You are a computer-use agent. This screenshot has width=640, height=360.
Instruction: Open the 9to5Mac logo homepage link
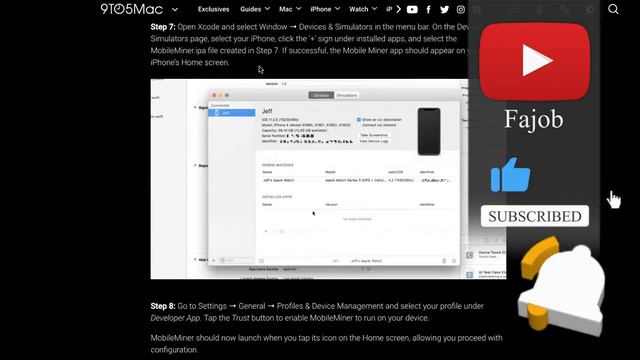point(131,9)
